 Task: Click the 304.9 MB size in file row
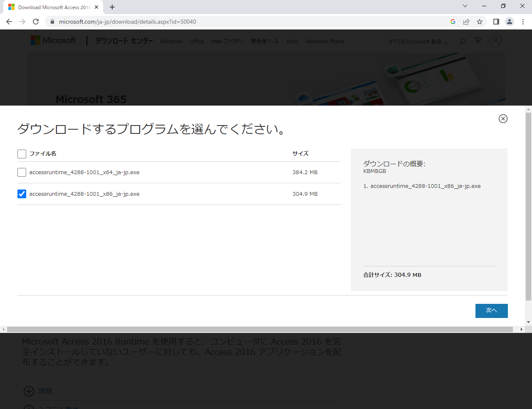point(305,194)
